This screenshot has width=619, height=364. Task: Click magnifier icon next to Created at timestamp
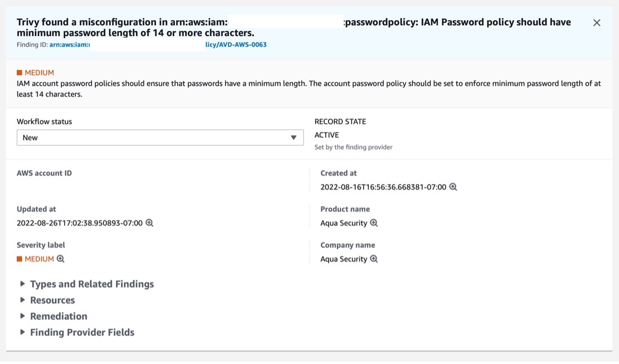point(453,187)
